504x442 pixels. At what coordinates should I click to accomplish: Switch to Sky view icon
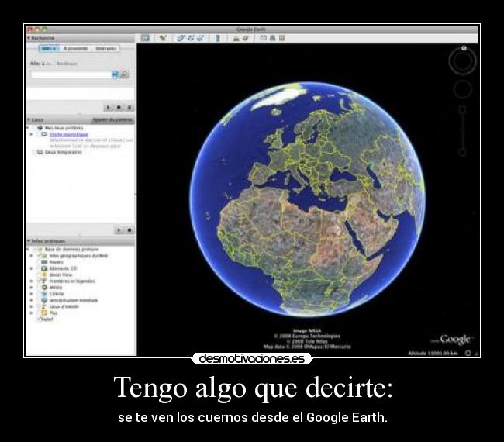click(246, 38)
